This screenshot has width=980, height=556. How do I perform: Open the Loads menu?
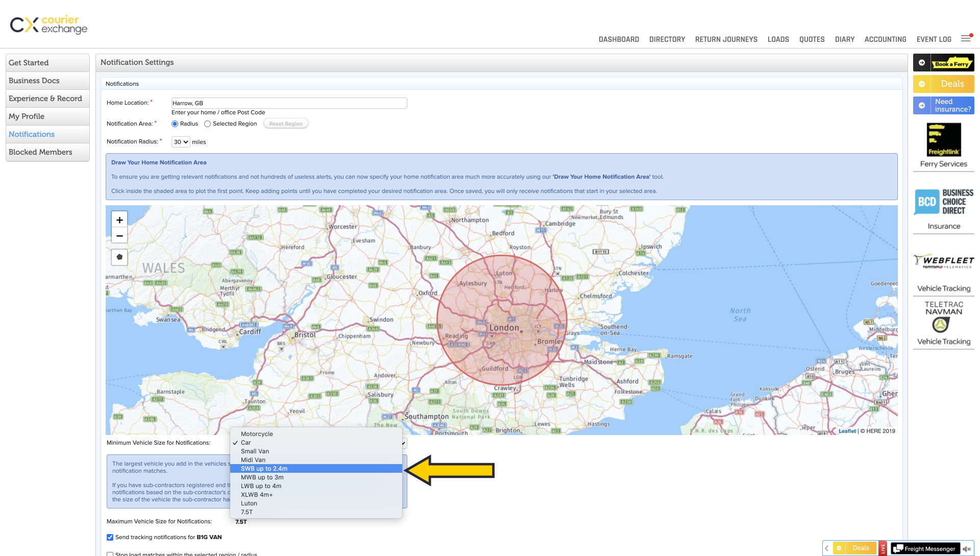(778, 39)
